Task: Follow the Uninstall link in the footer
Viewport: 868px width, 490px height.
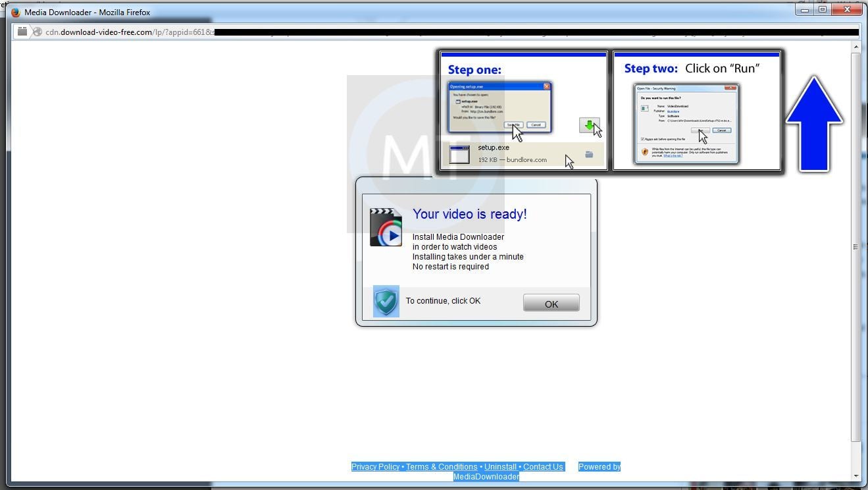Action: tap(500, 467)
